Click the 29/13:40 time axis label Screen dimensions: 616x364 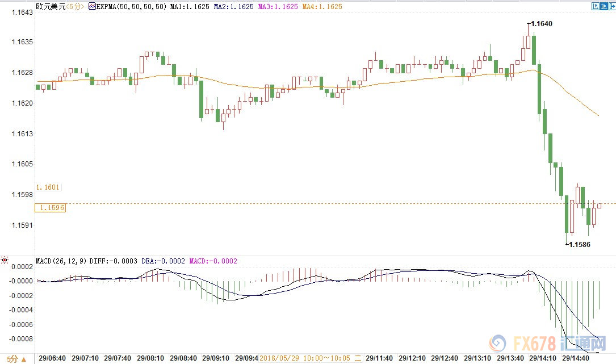510,358
